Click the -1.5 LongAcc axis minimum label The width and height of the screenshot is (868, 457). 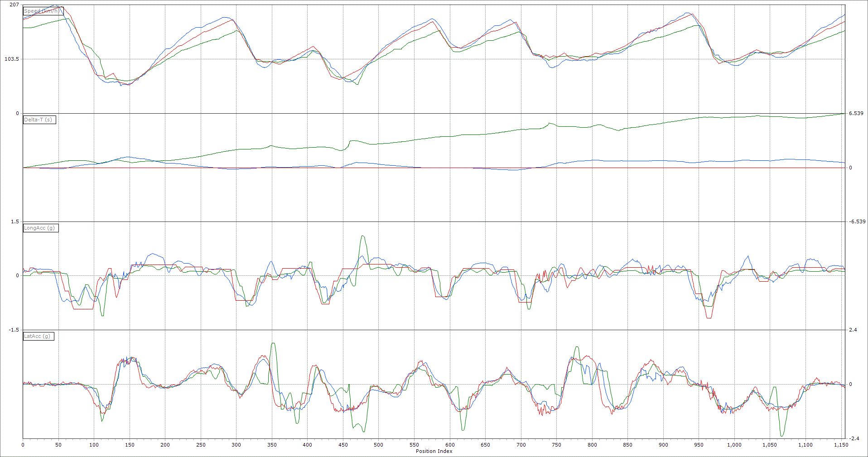pos(14,330)
